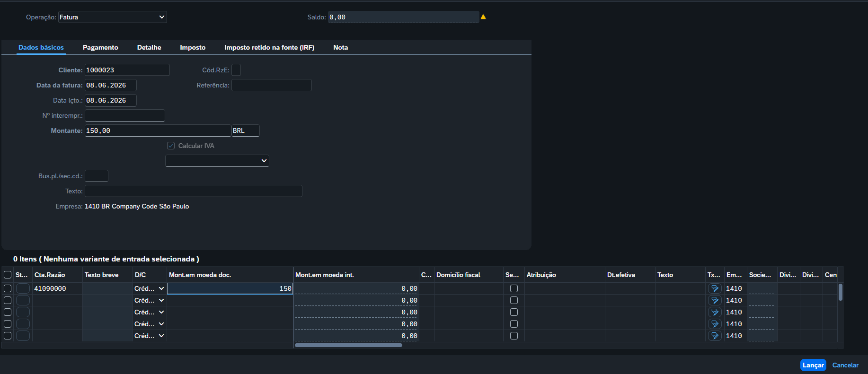Click the table's horizontal scrollbar
Viewport: 868px width, 374px height.
(348, 345)
